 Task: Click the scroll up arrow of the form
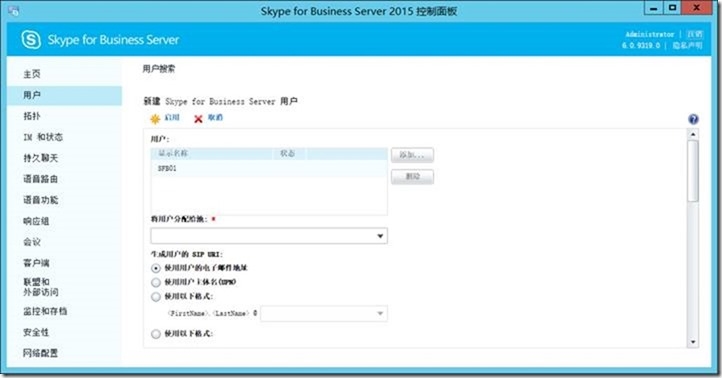(693, 134)
